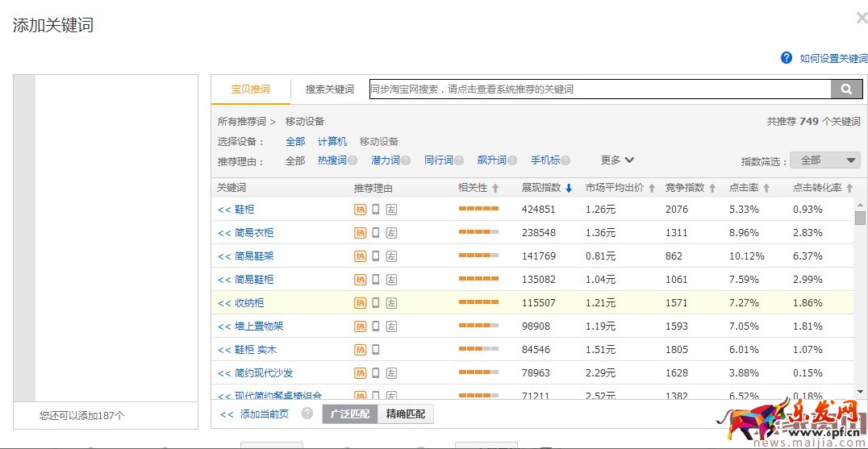Switch to the 搜索关键词 tab
The height and width of the screenshot is (449, 868).
(x=329, y=89)
